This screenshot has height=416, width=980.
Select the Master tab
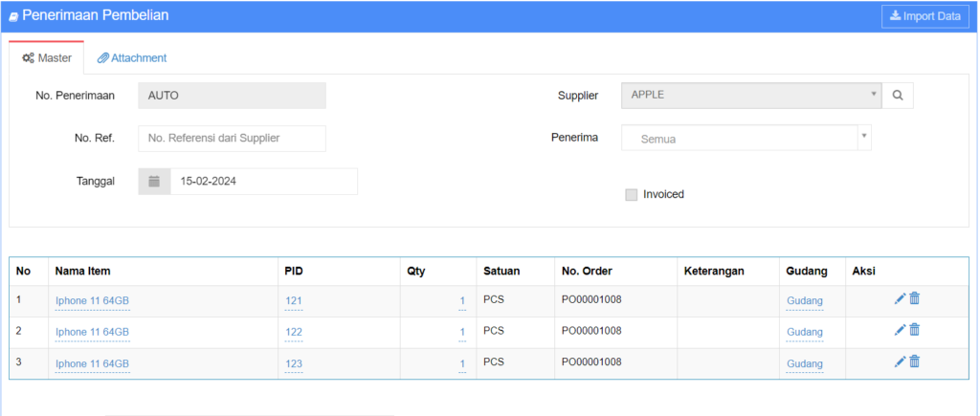click(x=47, y=58)
